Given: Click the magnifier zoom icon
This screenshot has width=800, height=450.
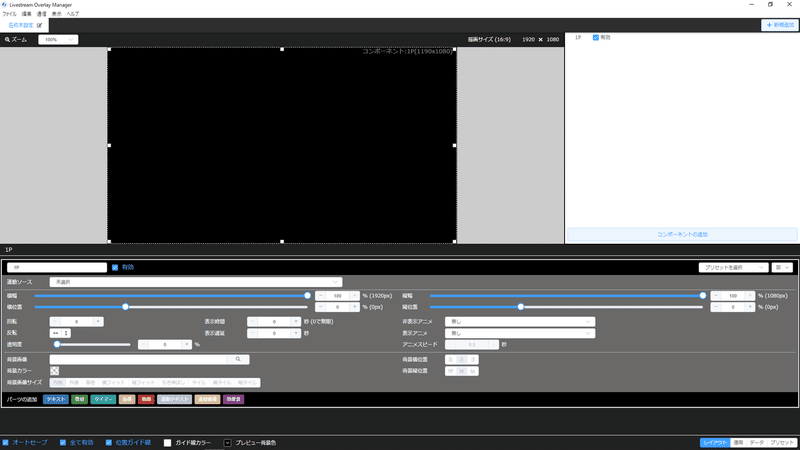Looking at the screenshot, I should point(7,39).
